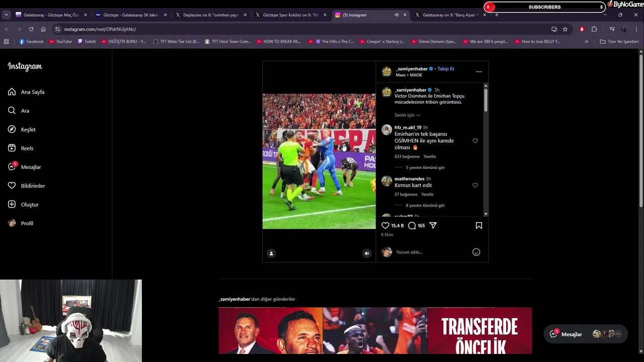Open esatfernandes commenter profile
Viewport: 644px width, 362px height.
(x=410, y=179)
